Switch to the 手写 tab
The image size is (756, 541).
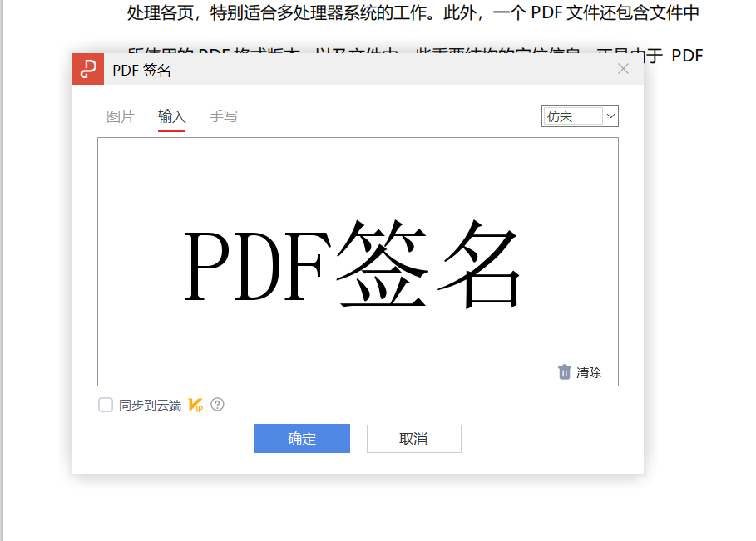click(x=224, y=116)
